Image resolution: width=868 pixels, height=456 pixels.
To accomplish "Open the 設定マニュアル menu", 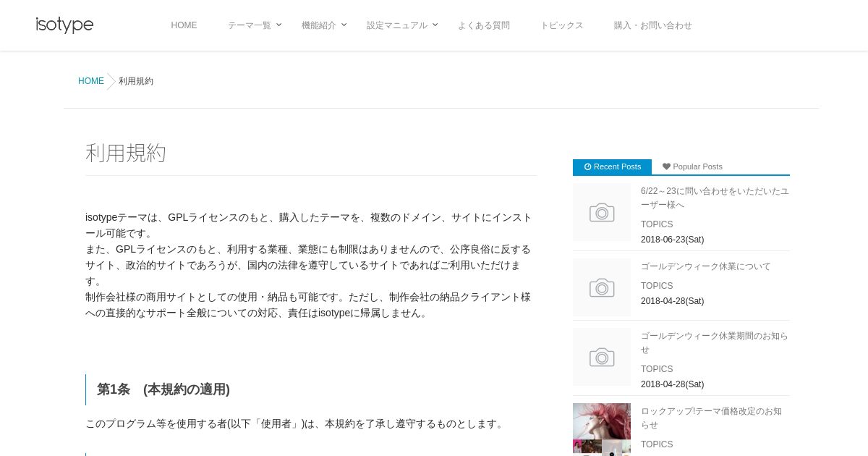I will (397, 25).
